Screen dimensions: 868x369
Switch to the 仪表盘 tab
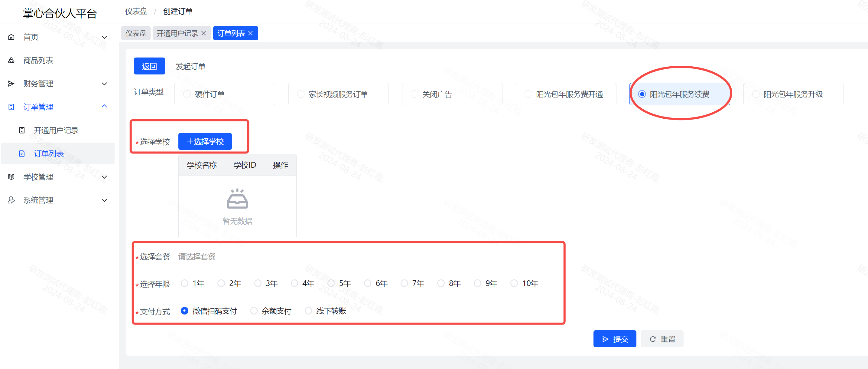point(136,33)
